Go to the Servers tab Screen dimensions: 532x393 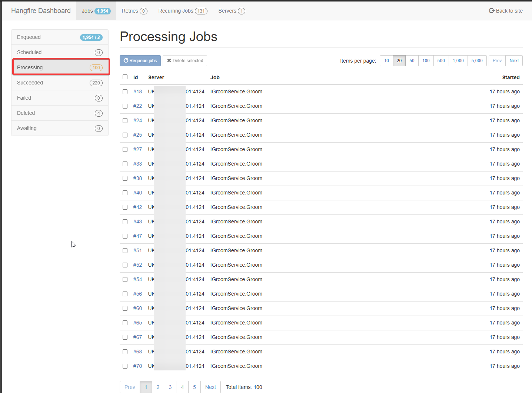pos(232,11)
